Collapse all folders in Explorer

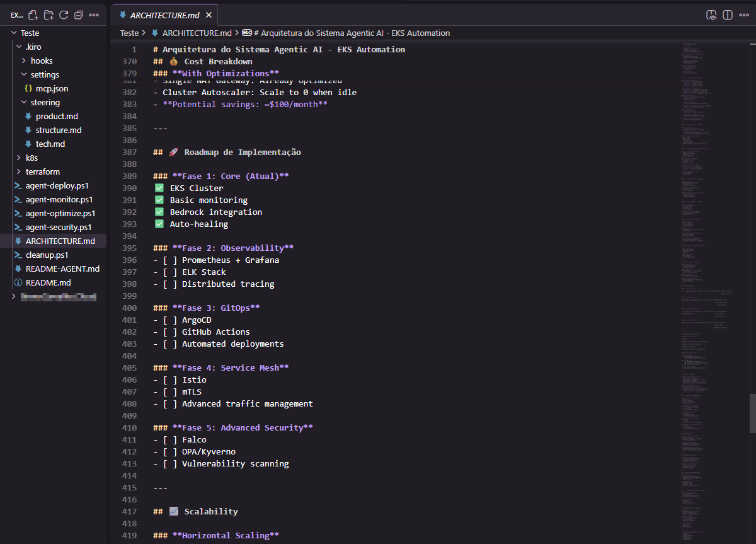[x=79, y=14]
